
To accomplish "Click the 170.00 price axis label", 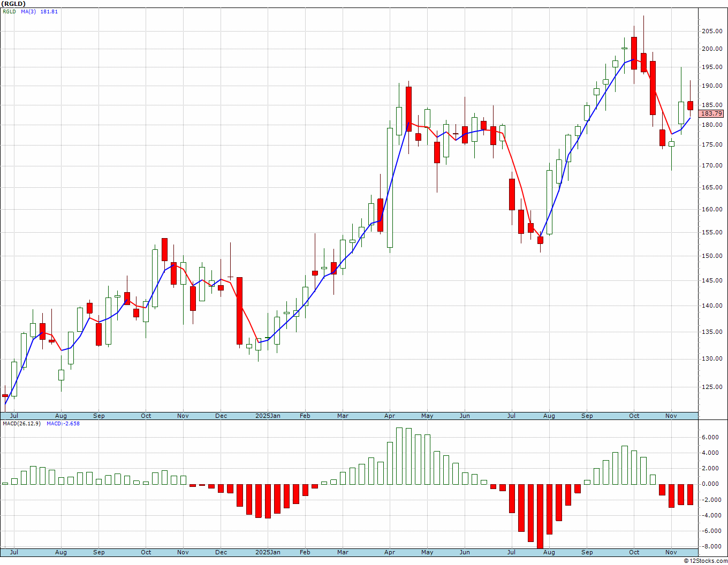I will [712, 165].
